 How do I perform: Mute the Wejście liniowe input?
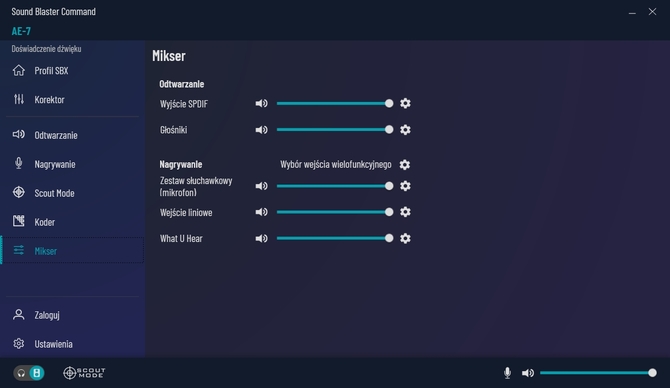262,212
